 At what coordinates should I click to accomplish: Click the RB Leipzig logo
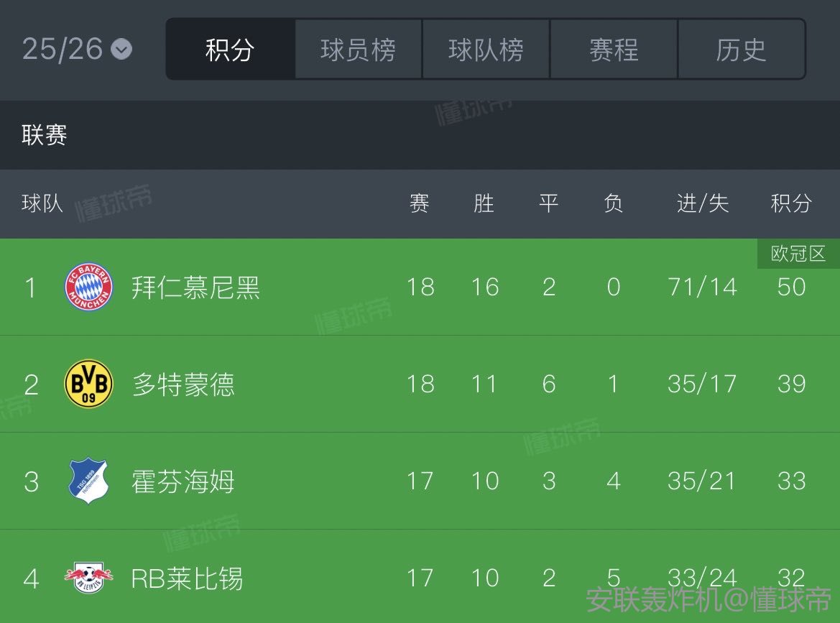click(88, 578)
